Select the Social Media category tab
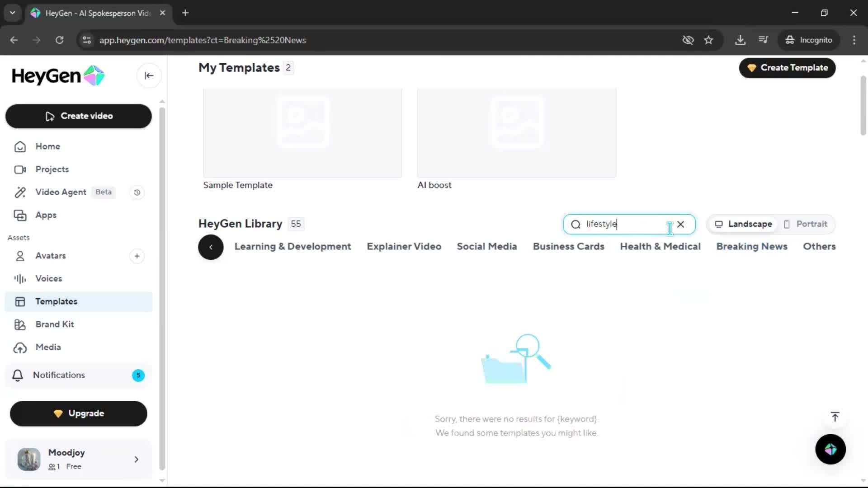The image size is (868, 488). click(x=486, y=247)
